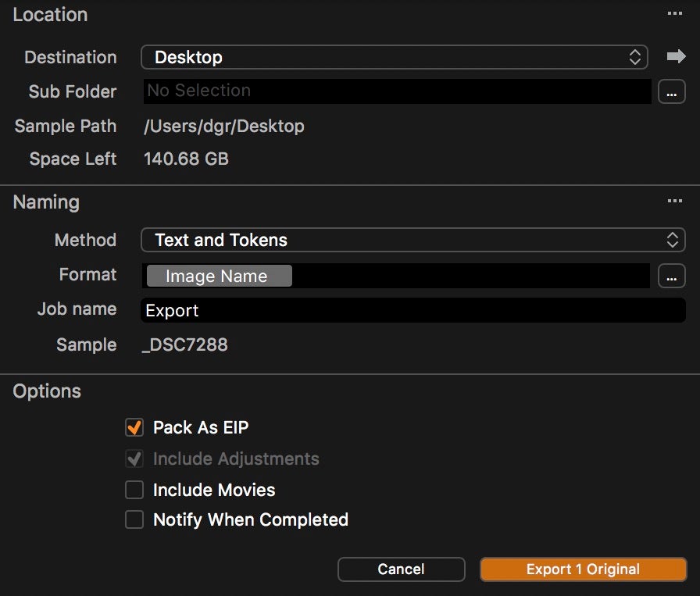This screenshot has width=700, height=596.
Task: Open the Format naming tokens button
Action: click(671, 276)
